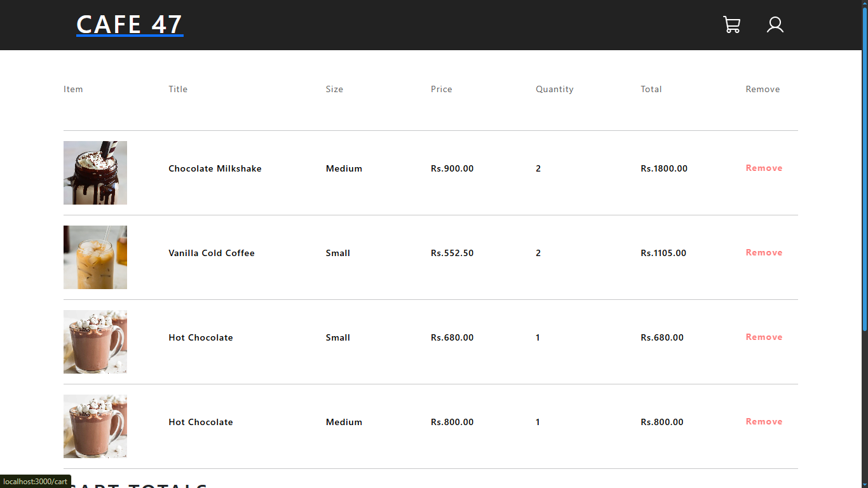
Task: Click the Vanilla Cold Coffee product image
Action: [x=95, y=257]
